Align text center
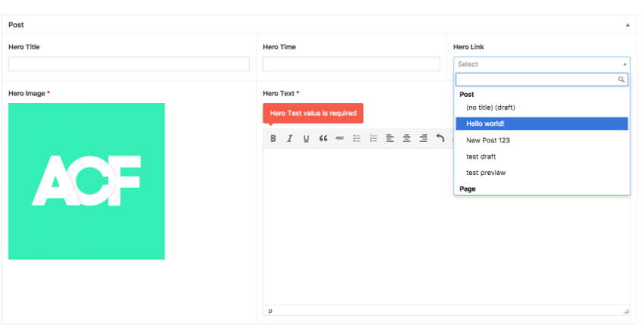The width and height of the screenshot is (644, 325). coord(406,138)
